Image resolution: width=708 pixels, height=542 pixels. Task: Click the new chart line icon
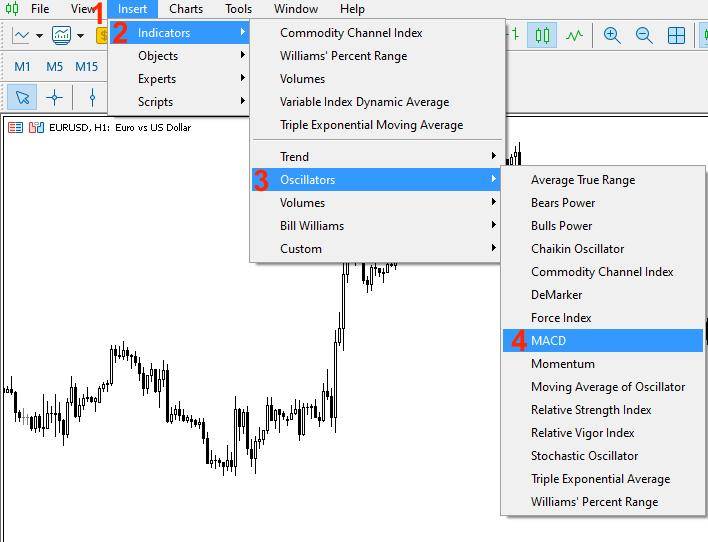tap(21, 35)
